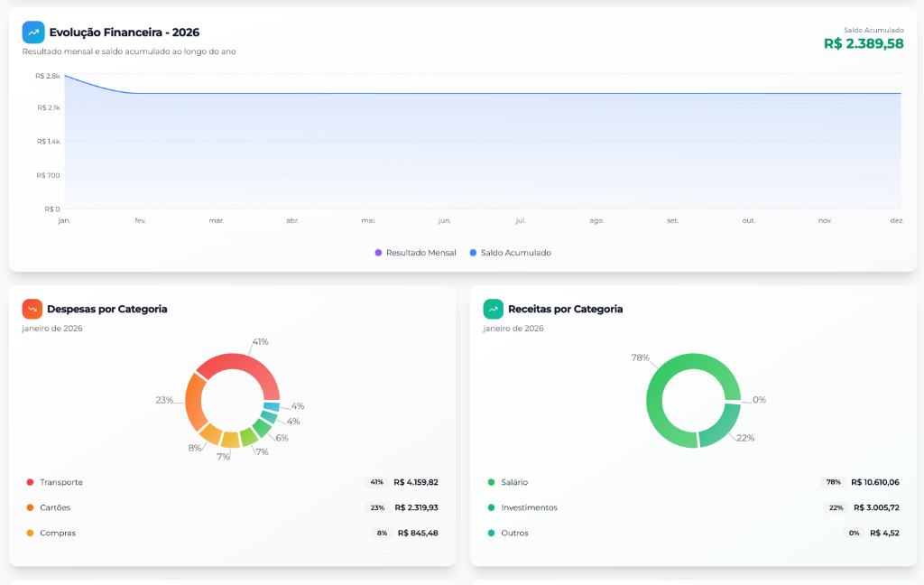Click the Despesas por Categoria heading

pos(107,309)
